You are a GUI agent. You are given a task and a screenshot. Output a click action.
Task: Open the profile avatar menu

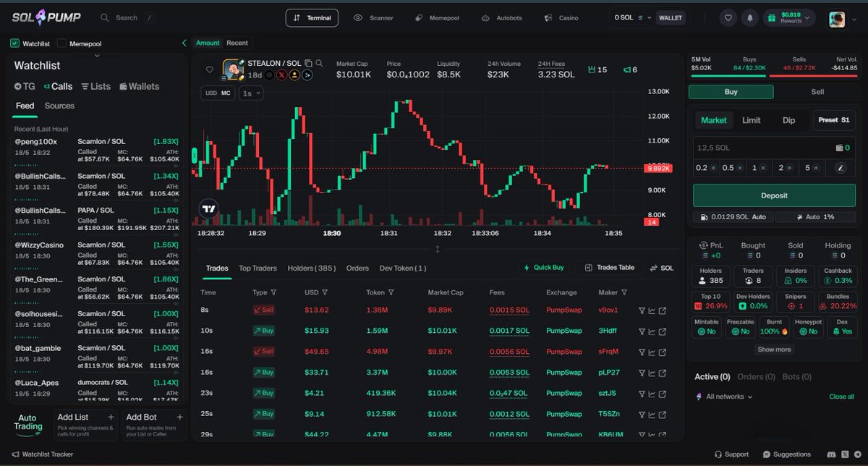pos(838,18)
